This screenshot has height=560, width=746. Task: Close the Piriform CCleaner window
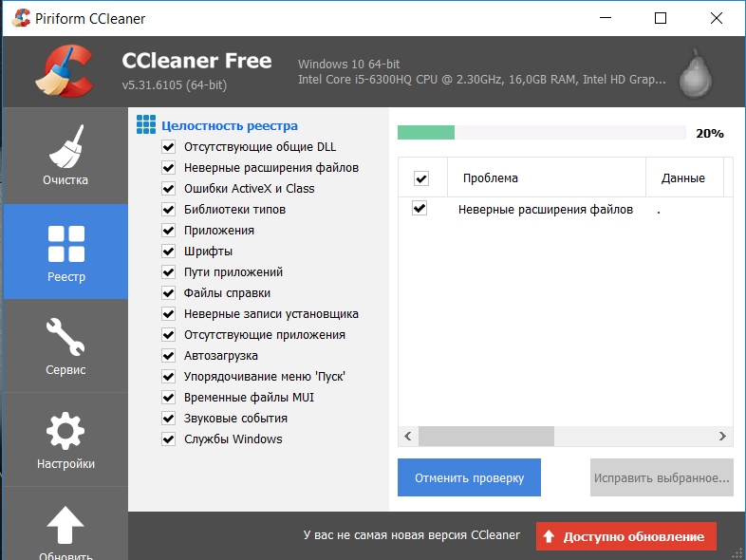pyautogui.click(x=716, y=18)
